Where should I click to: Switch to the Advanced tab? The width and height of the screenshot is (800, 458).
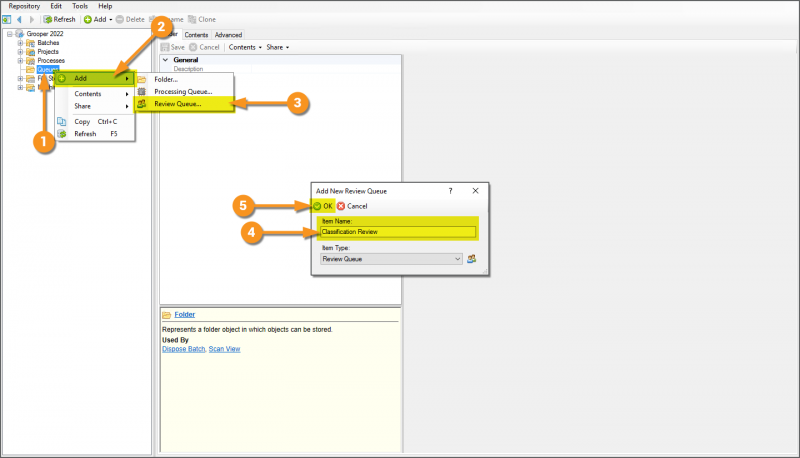pyautogui.click(x=228, y=35)
